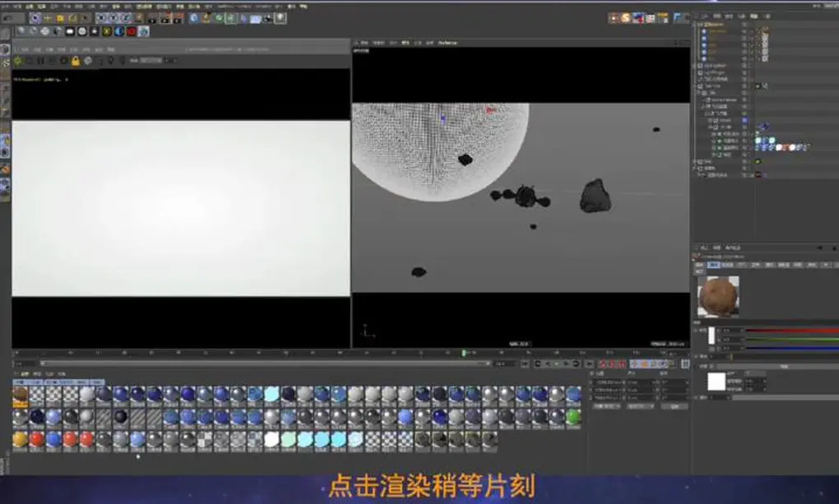This screenshot has width=839, height=504.
Task: Toggle the coordinate system icon
Action: [138, 18]
